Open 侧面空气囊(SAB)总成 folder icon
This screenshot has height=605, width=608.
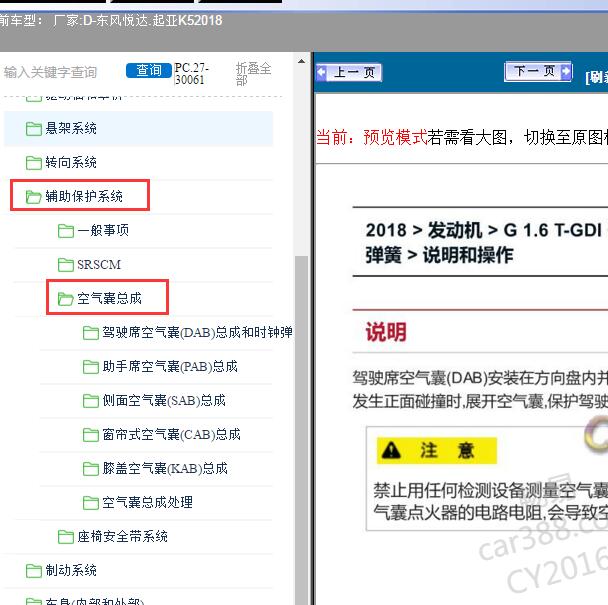coord(91,401)
